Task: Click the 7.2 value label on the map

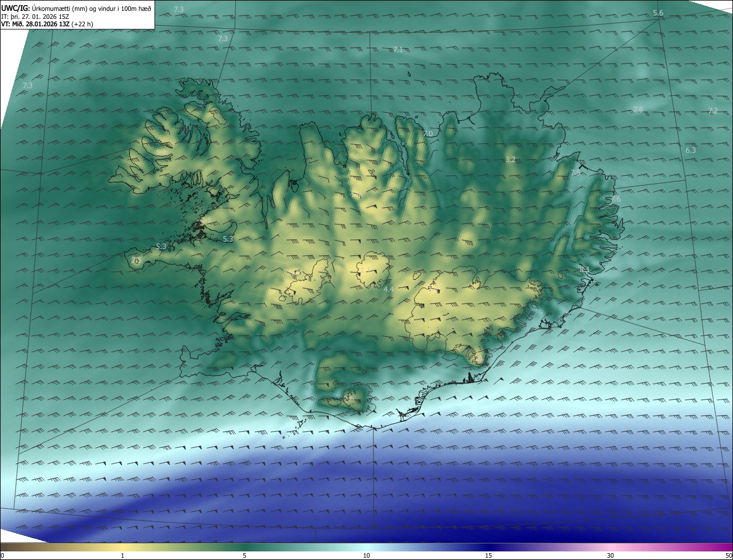Action: pyautogui.click(x=713, y=111)
